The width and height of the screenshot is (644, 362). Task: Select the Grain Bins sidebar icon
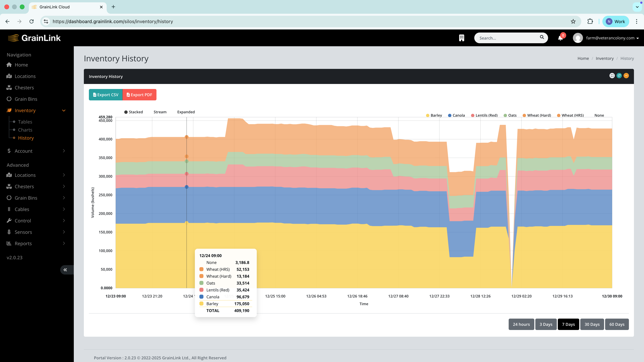tap(9, 99)
